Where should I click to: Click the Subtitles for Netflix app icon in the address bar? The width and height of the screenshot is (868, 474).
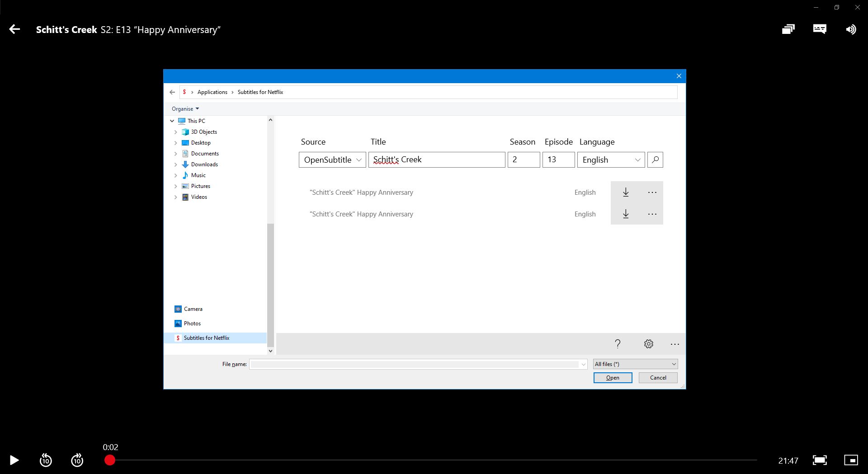coord(184,92)
